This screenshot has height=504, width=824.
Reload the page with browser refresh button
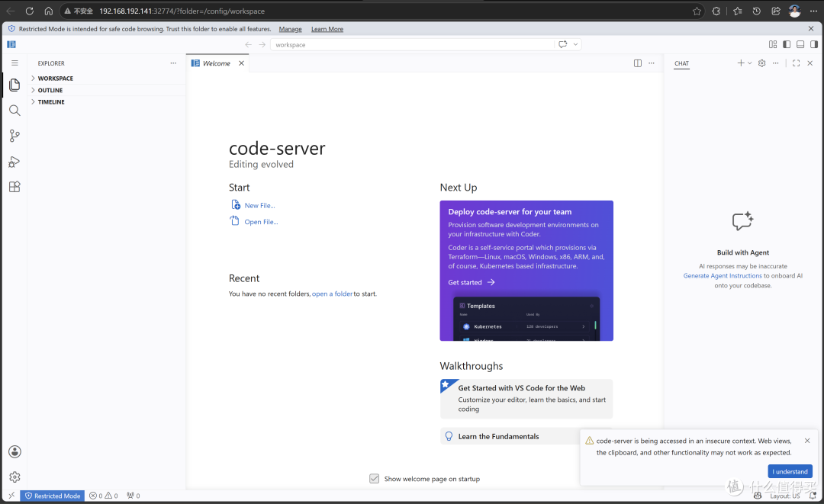pyautogui.click(x=30, y=11)
